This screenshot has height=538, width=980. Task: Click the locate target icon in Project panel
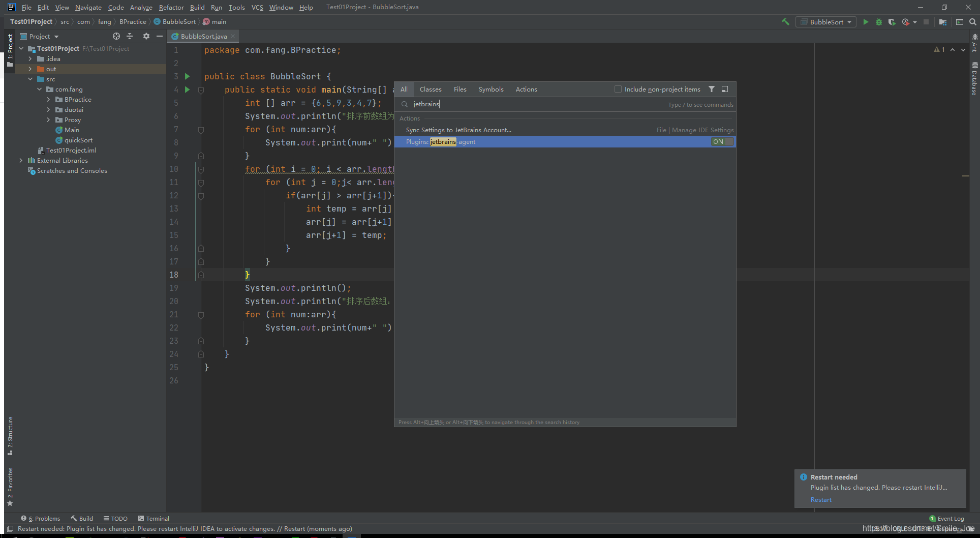pos(116,36)
